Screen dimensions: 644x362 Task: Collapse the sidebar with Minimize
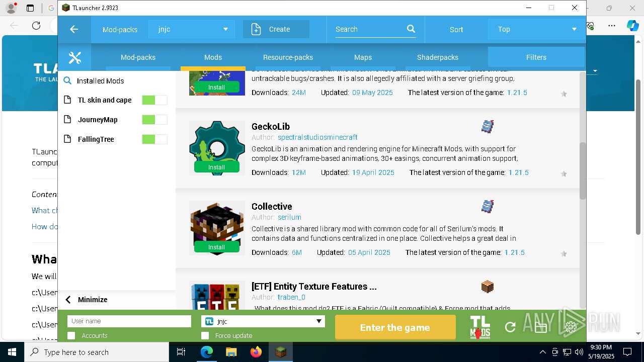87,300
